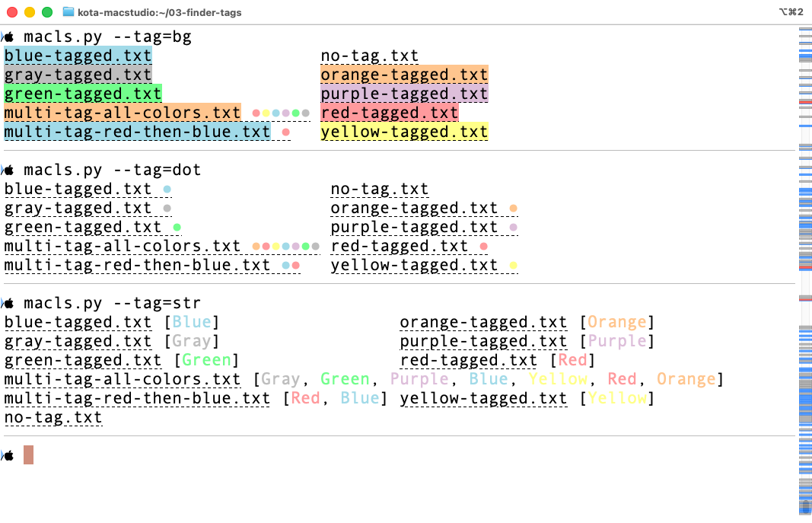Click gray-highlighted 'gray-tagged.txt' in bg listing
Viewport: 812px width, 523px height.
click(78, 75)
